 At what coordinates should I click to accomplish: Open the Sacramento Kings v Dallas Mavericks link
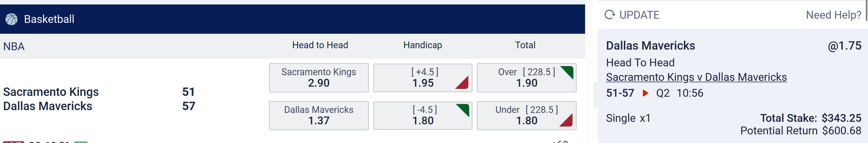696,77
